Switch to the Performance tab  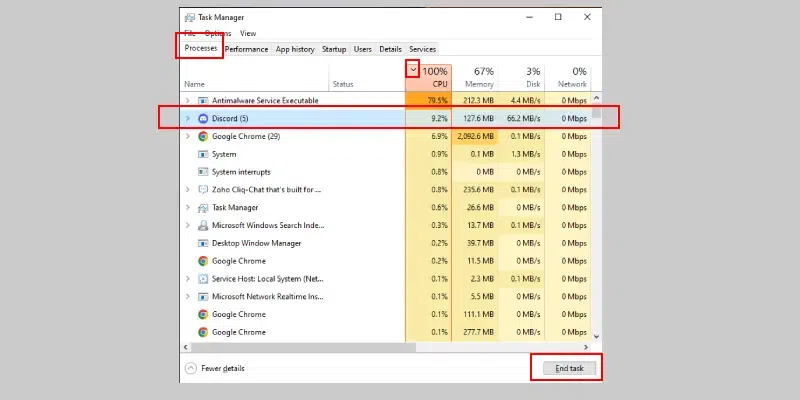[246, 49]
